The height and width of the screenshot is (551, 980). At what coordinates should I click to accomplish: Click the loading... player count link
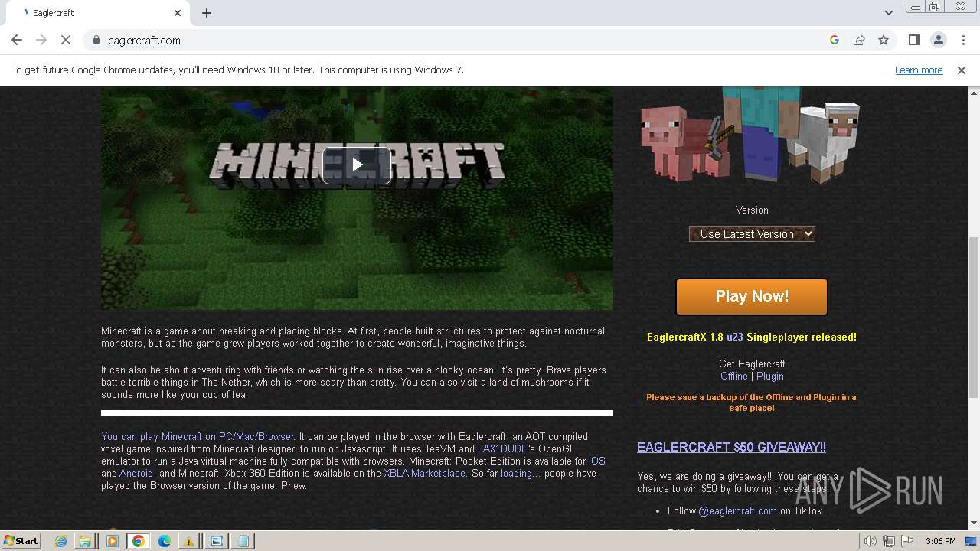521,473
